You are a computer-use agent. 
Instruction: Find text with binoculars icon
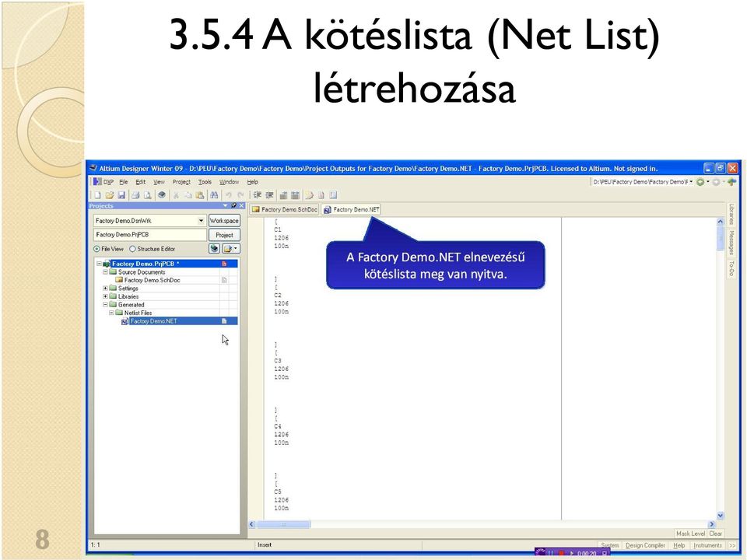214,195
